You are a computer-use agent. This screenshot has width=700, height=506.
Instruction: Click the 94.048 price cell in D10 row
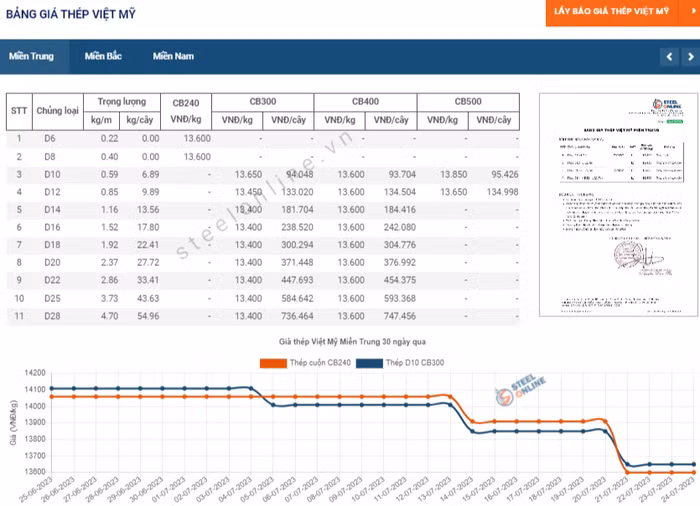pyautogui.click(x=299, y=175)
